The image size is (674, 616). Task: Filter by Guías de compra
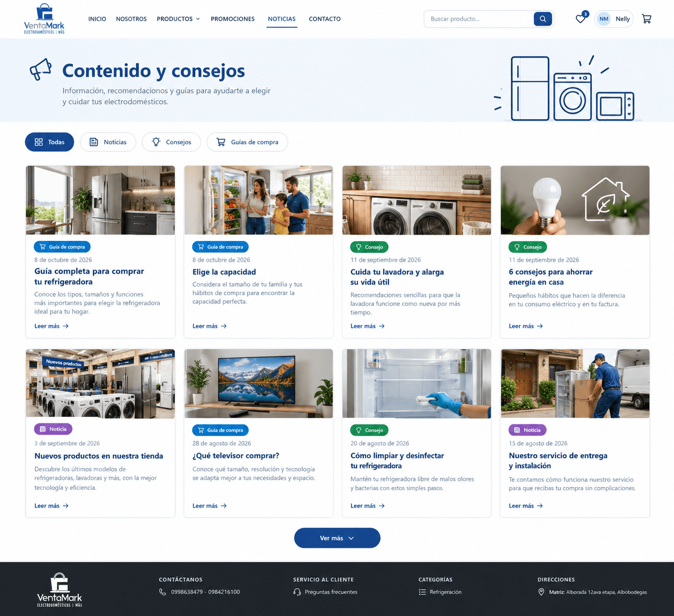pos(247,142)
